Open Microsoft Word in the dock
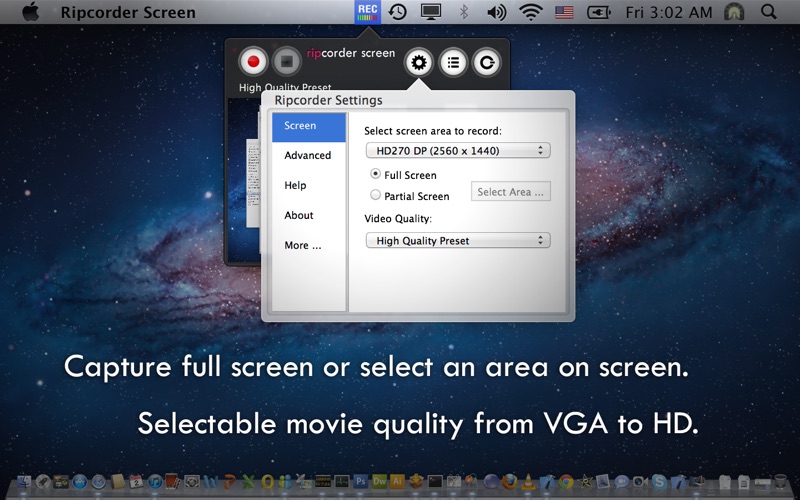The width and height of the screenshot is (800, 500). tap(211, 482)
